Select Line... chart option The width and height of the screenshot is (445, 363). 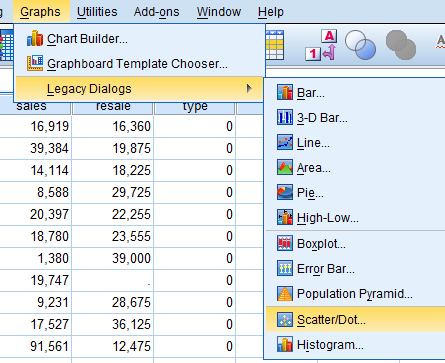[355, 142]
